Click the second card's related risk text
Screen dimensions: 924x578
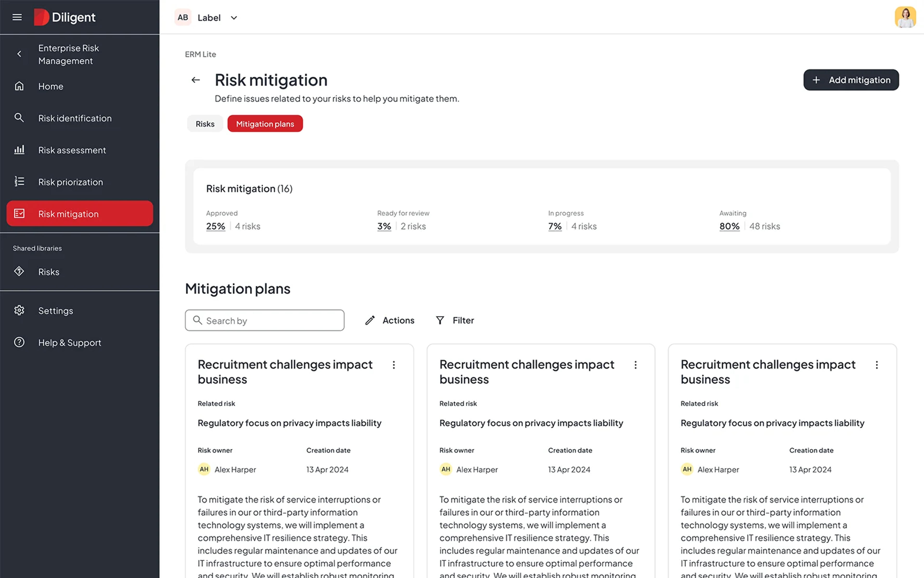[x=531, y=423]
